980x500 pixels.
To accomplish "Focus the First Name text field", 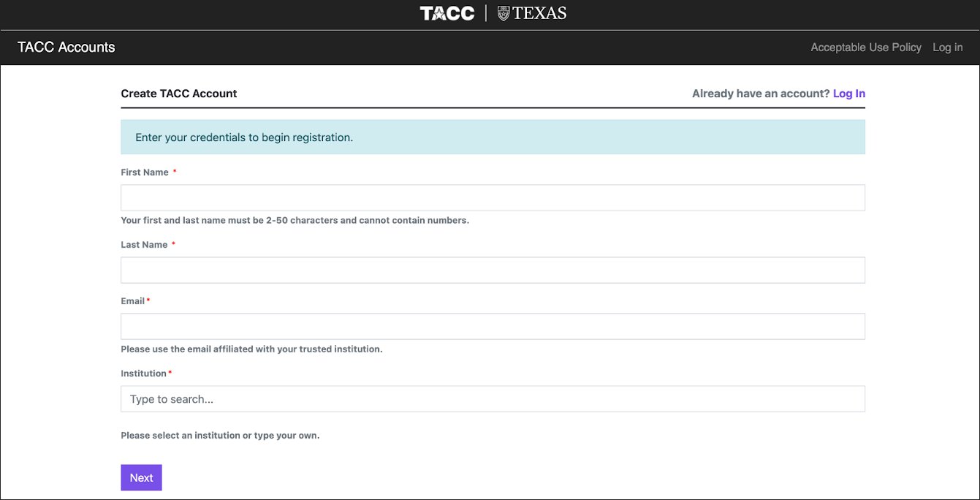I will (493, 197).
